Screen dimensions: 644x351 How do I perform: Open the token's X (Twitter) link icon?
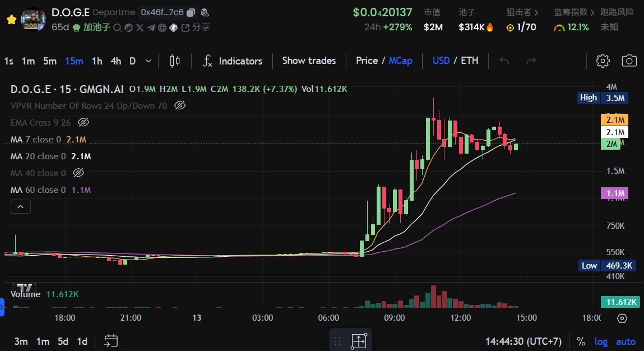point(140,27)
